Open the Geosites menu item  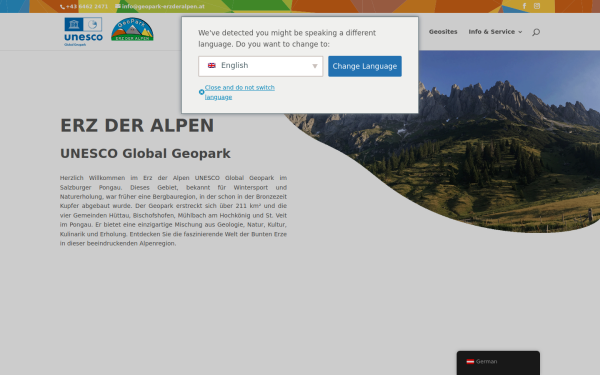(x=443, y=32)
